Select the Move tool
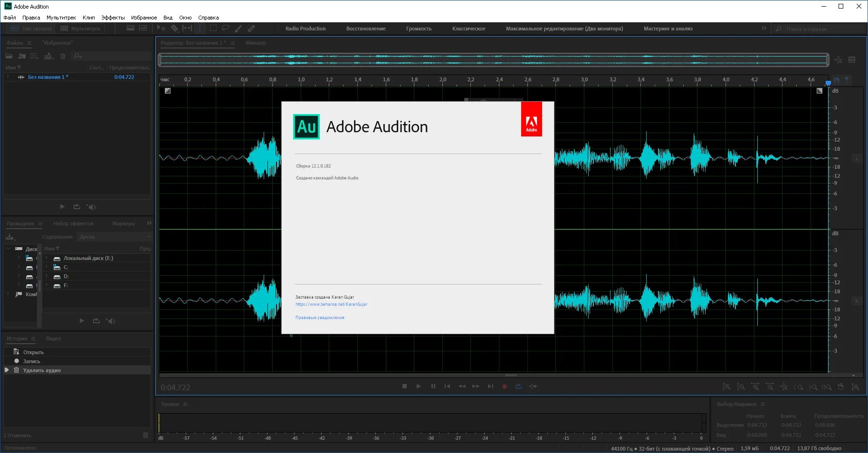868x453 pixels. tap(162, 28)
